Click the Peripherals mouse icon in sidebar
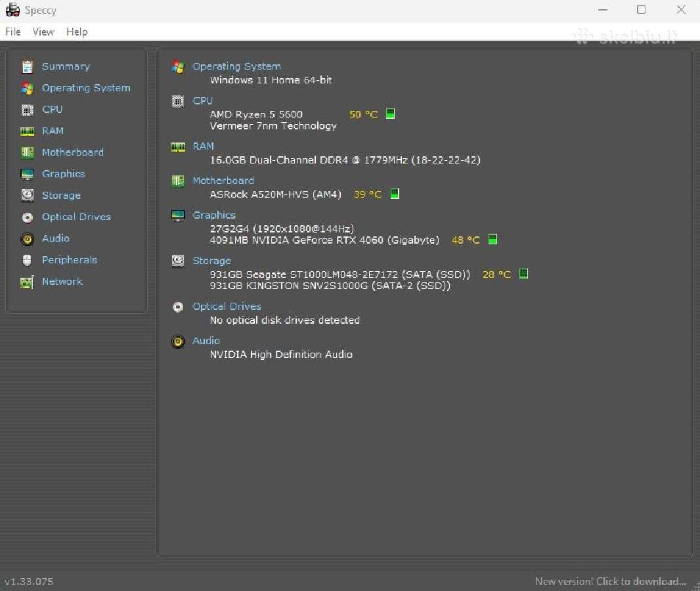Image resolution: width=700 pixels, height=591 pixels. 27,260
